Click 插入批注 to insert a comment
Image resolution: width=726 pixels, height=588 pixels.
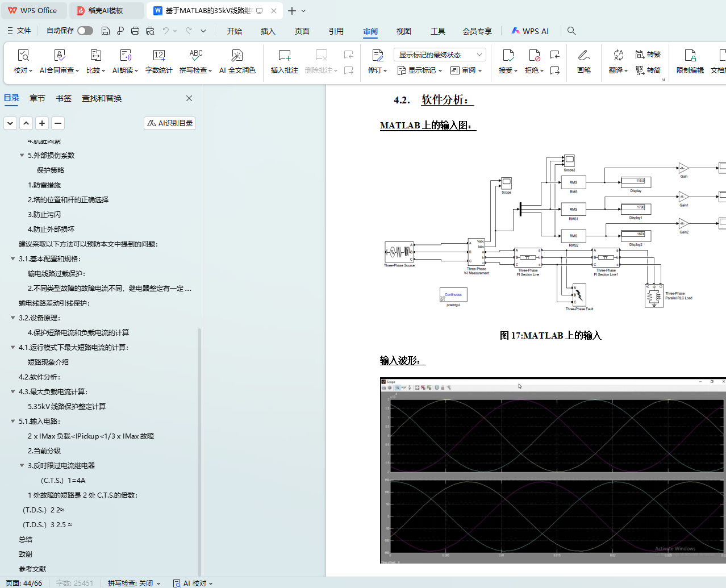pos(284,61)
